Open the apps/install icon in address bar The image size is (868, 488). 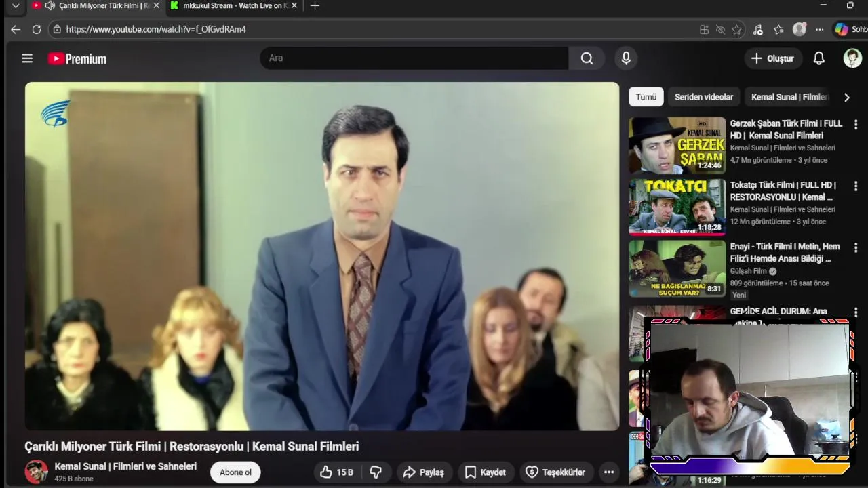(x=704, y=29)
